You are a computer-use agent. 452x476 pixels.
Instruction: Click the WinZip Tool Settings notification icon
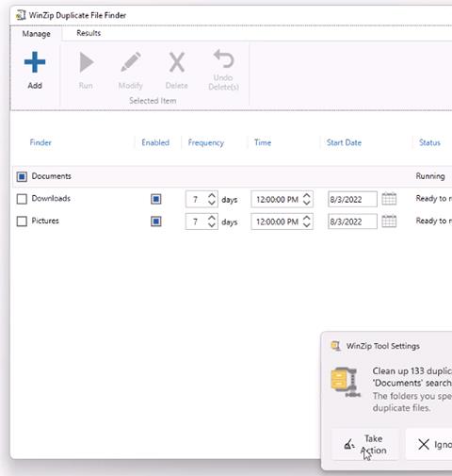336,346
